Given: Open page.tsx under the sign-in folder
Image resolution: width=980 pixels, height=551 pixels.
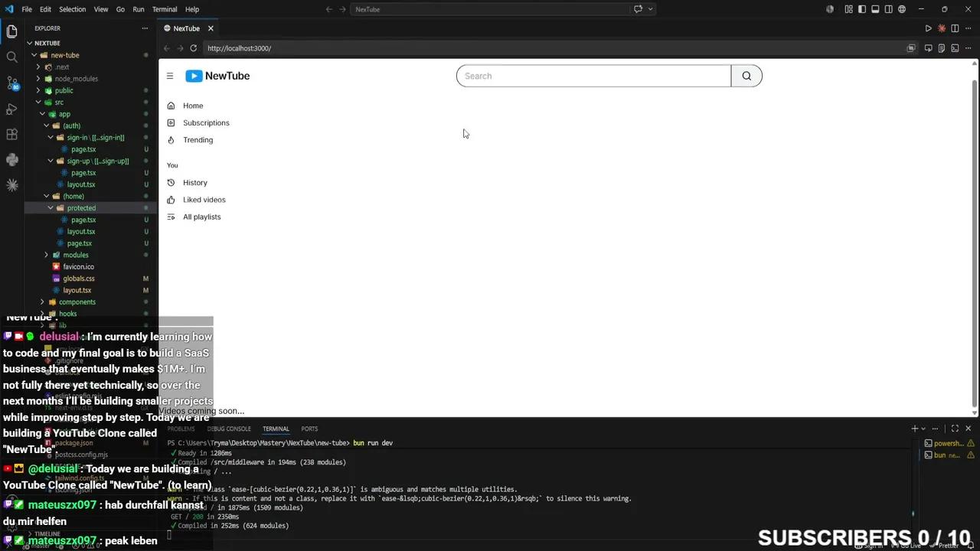Looking at the screenshot, I should tap(83, 149).
